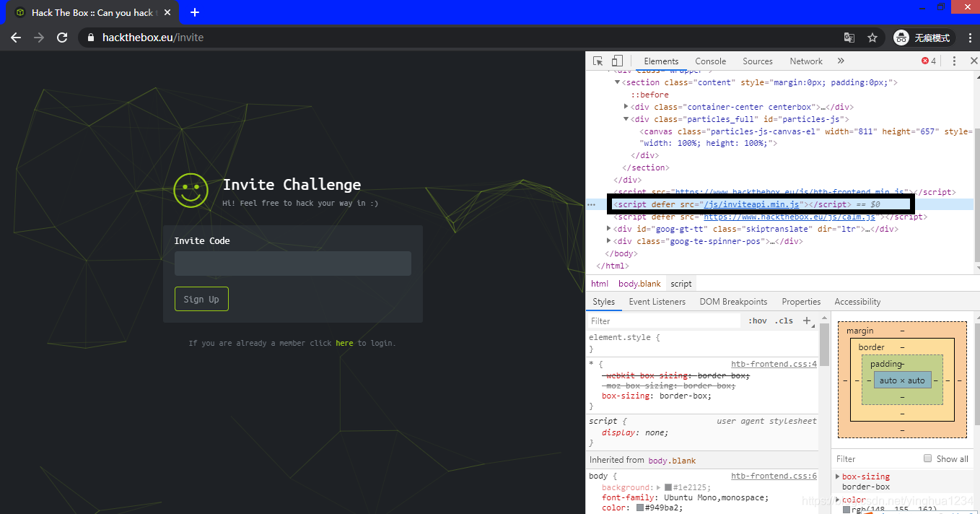Enable the Show all checkbox
Image resolution: width=980 pixels, height=514 pixels.
tap(928, 458)
